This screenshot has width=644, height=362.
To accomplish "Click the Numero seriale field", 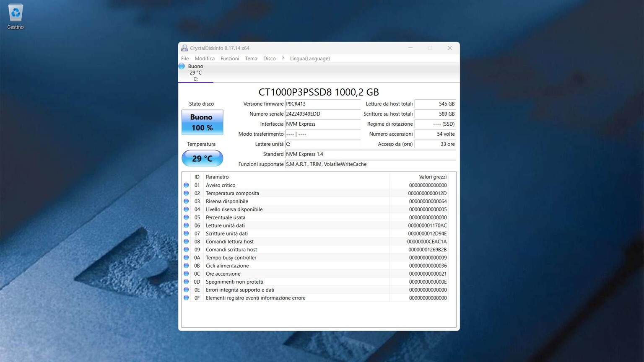I will point(323,114).
